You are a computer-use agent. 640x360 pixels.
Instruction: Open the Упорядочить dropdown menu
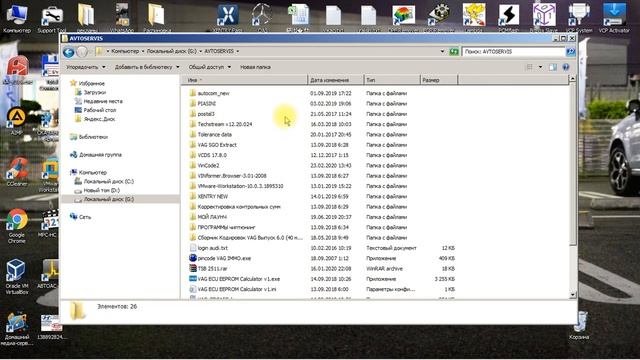86,67
